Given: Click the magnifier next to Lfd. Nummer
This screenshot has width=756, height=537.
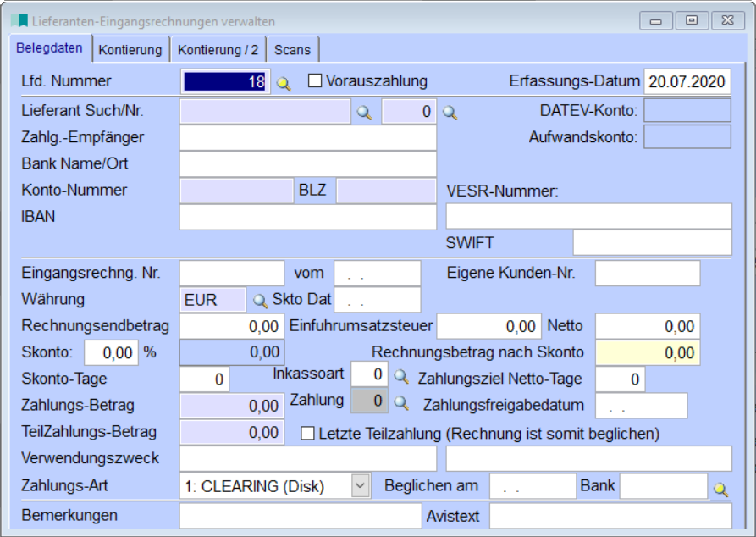Looking at the screenshot, I should (284, 83).
